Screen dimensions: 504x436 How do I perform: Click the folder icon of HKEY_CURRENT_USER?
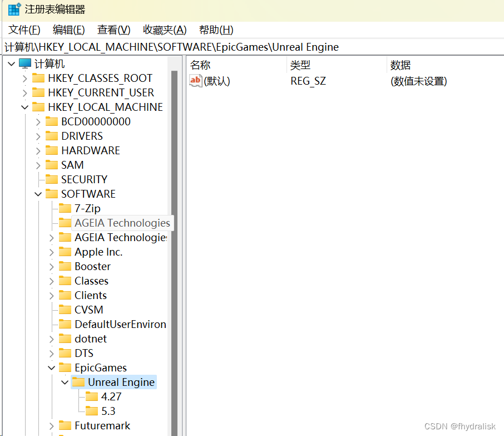tap(38, 92)
